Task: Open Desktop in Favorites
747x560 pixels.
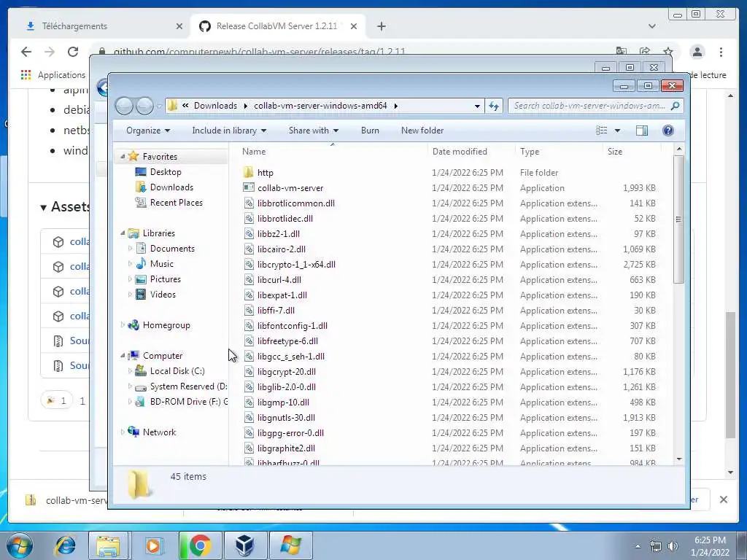Action: [x=166, y=172]
